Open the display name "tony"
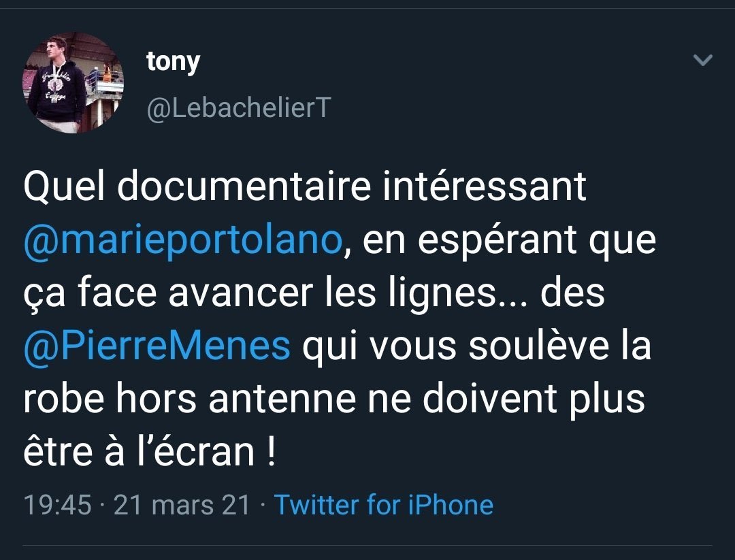735x560 pixels. pyautogui.click(x=173, y=62)
